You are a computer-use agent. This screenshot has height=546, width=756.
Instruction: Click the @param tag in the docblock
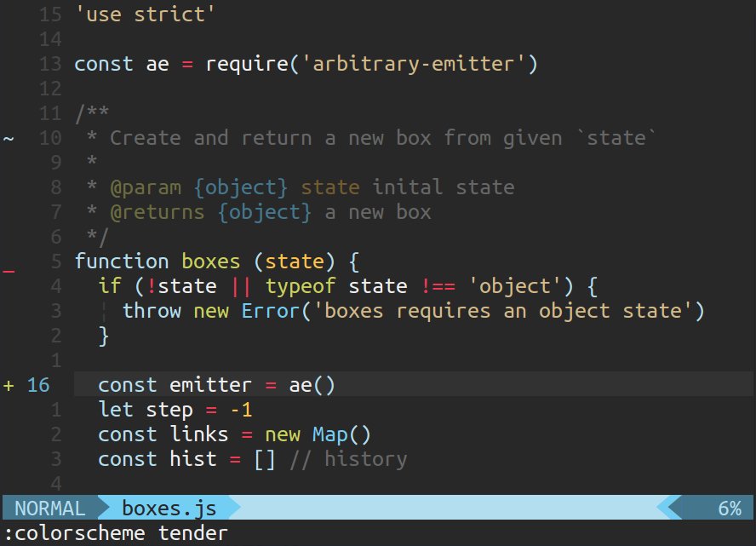point(146,187)
